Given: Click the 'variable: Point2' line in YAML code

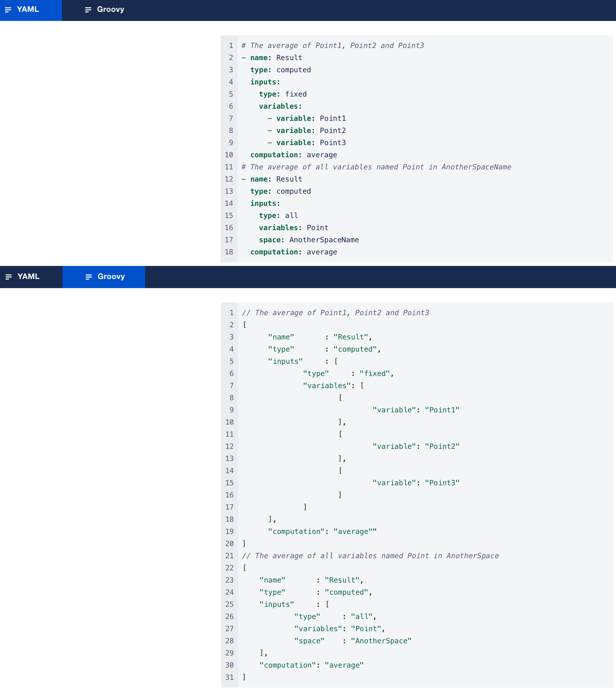Looking at the screenshot, I should click(311, 131).
